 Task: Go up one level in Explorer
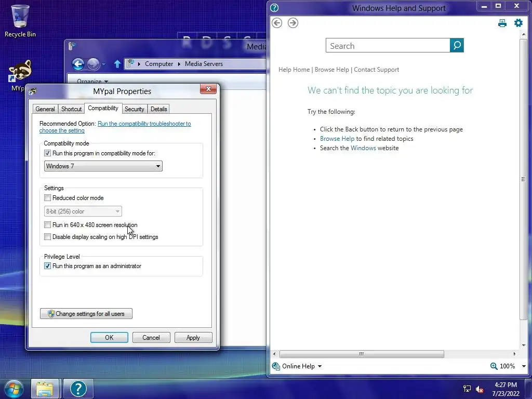117,64
